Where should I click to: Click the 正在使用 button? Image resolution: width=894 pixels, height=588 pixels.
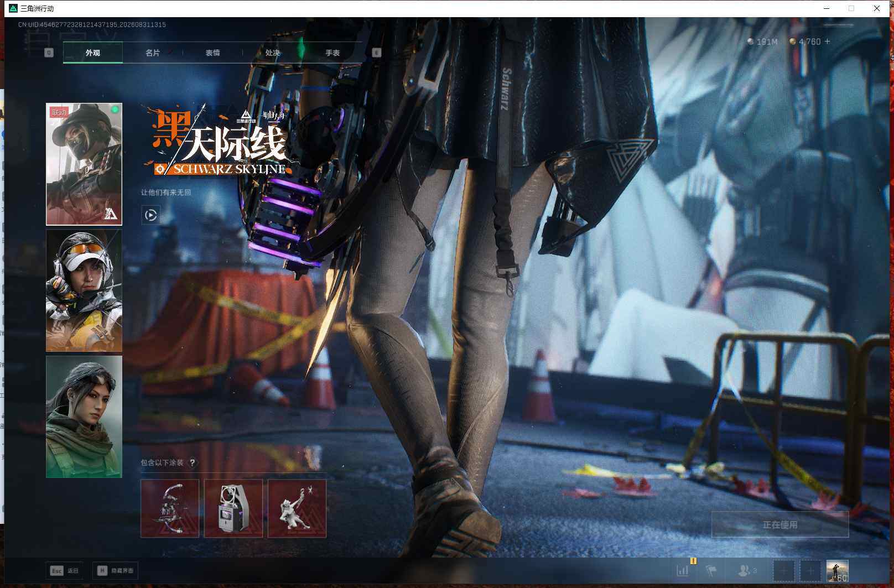(780, 524)
